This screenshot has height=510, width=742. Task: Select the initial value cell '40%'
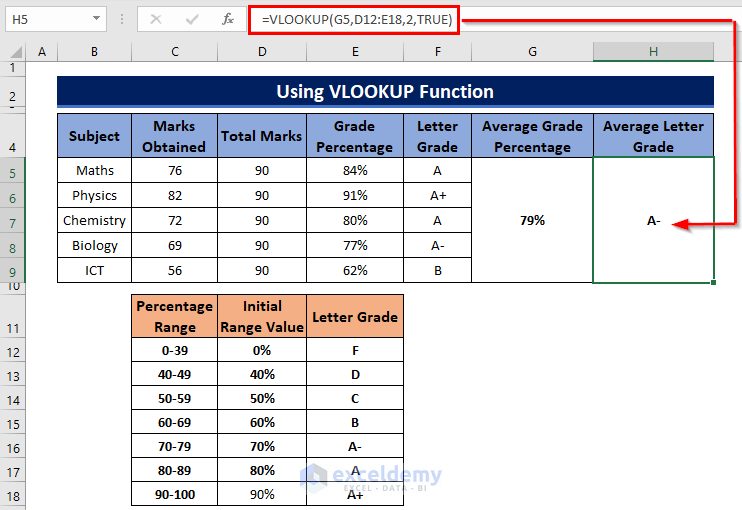262,374
